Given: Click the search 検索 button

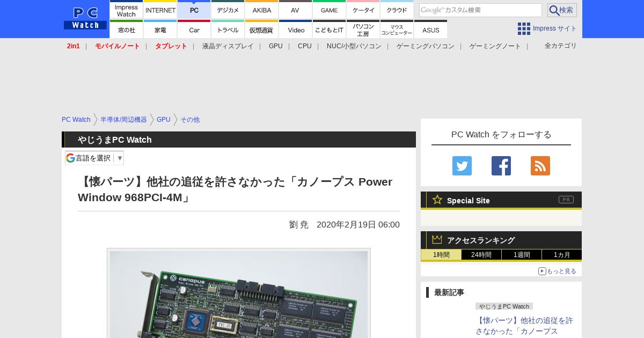Looking at the screenshot, I should 562,10.
